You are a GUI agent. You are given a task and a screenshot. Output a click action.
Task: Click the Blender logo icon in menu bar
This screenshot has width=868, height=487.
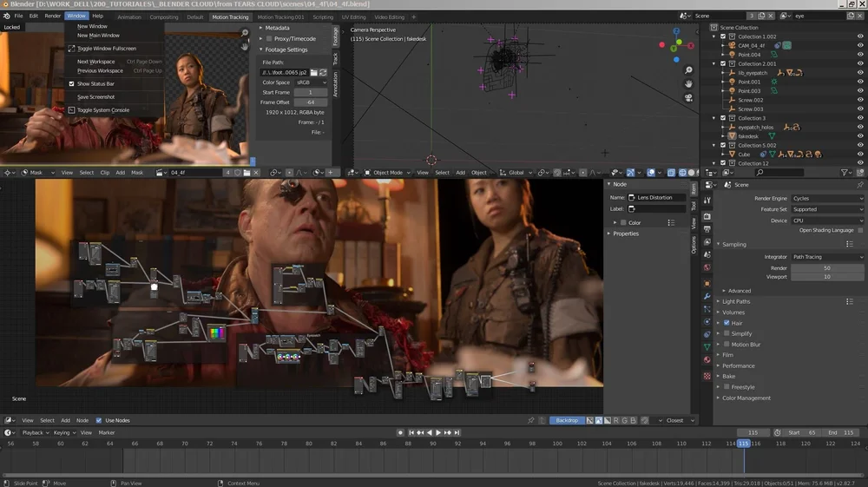[6, 16]
